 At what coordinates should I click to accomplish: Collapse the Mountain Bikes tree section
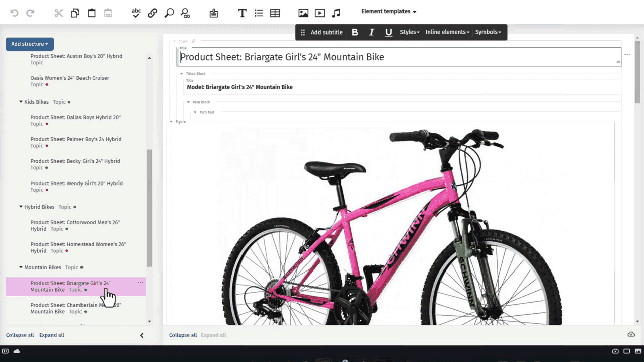(21, 267)
